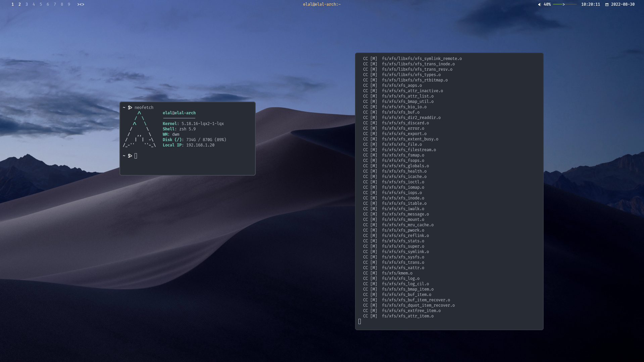Click the date 2022-08-30
Screen dimensions: 644x362
pos(623,4)
